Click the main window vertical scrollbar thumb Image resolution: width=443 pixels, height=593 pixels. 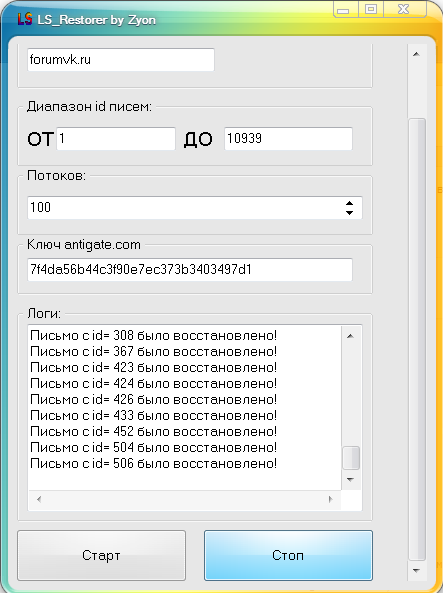(x=417, y=339)
